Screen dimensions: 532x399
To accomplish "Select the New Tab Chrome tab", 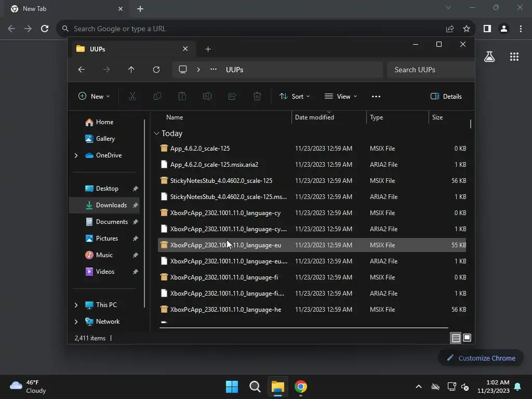I will coord(66,9).
